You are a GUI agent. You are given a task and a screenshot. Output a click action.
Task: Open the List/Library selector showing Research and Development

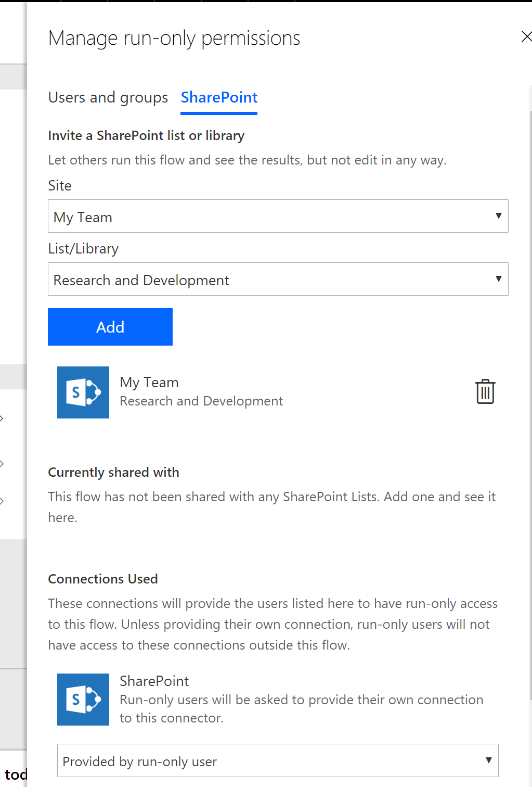click(278, 279)
